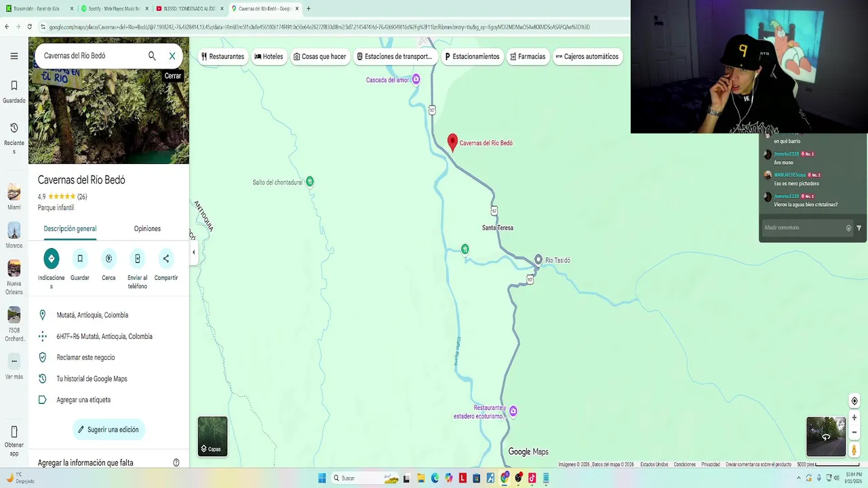
Task: Click Enviar comentarios sobre el producto
Action: (758, 464)
